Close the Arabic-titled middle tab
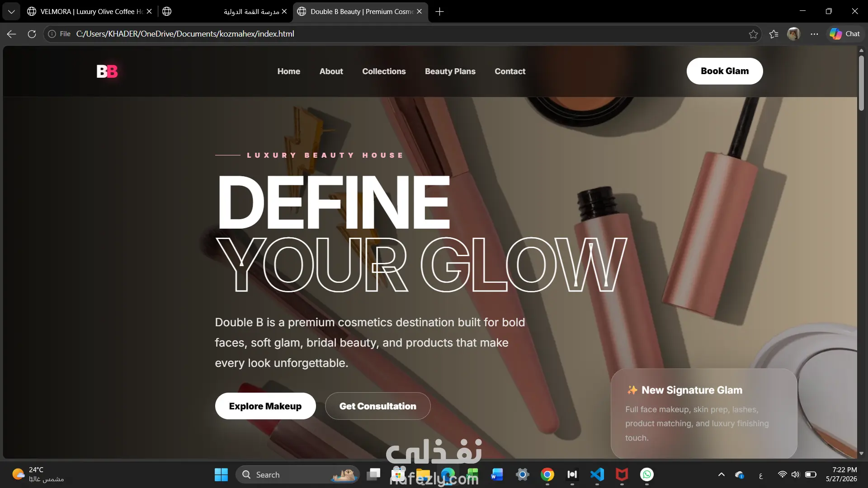Image resolution: width=868 pixels, height=488 pixels. coord(284,12)
